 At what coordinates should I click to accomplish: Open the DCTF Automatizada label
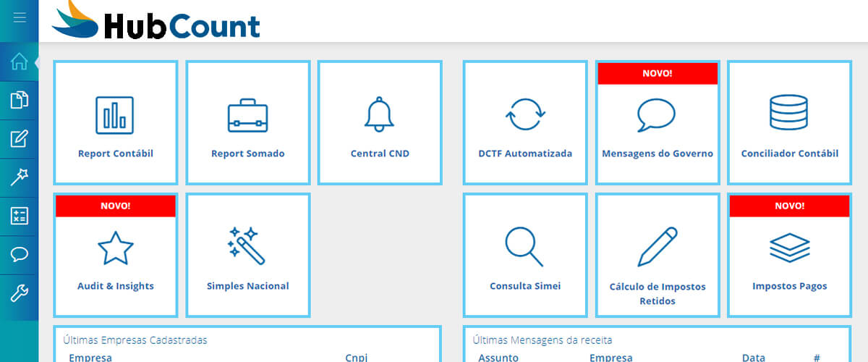tap(525, 153)
